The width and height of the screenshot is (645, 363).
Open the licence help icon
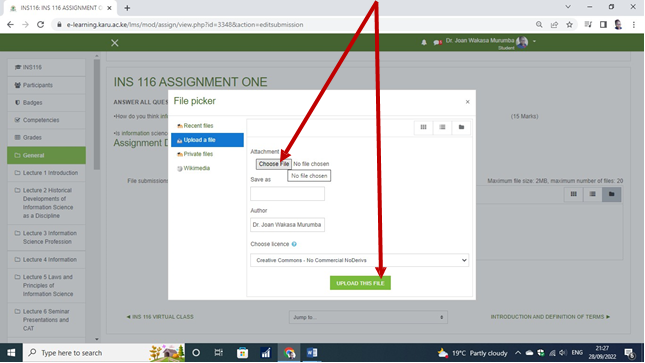click(x=294, y=244)
